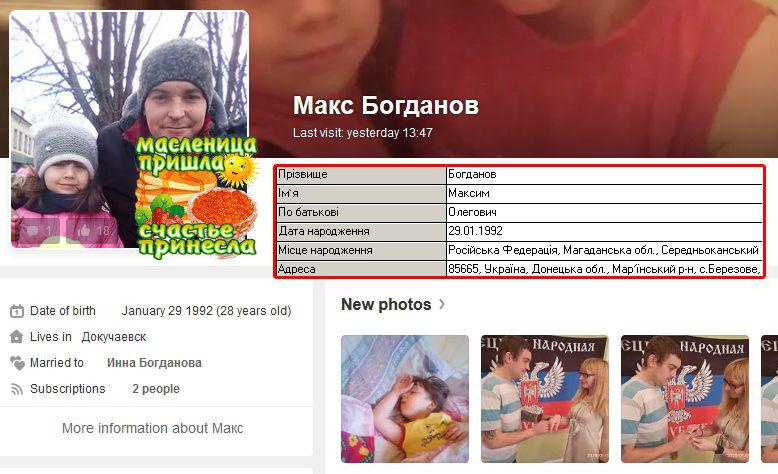
Task: Click the profile name Макс Богданов
Action: [x=386, y=105]
